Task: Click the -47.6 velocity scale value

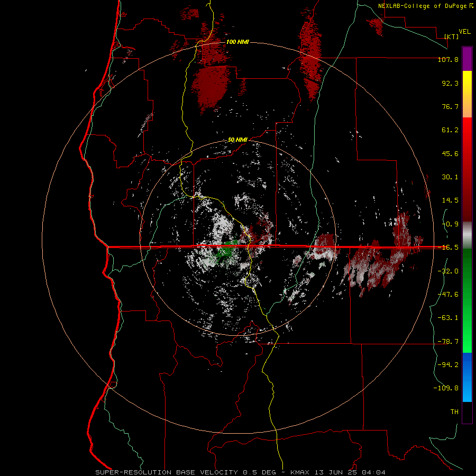Action: coord(448,295)
